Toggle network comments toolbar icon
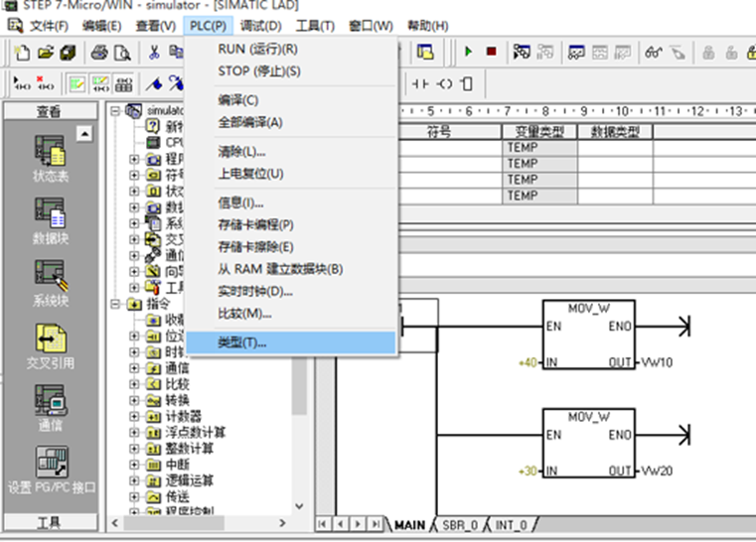 [100, 83]
